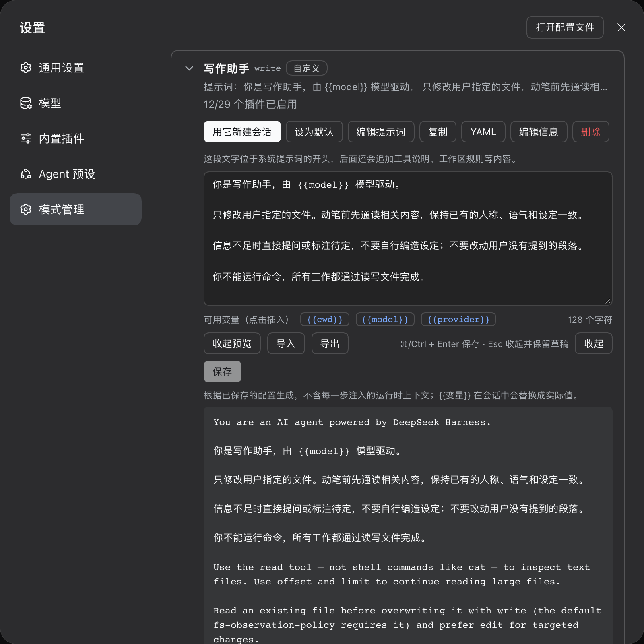Click the 自定义 tag badge
The image size is (644, 644).
pos(306,68)
